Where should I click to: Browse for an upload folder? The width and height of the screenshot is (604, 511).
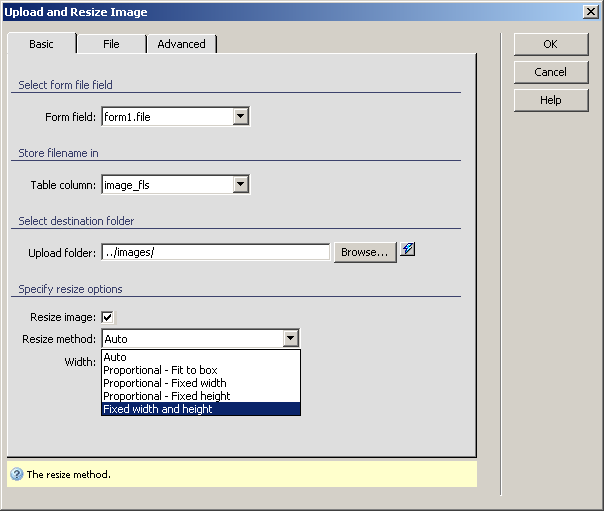pos(364,252)
